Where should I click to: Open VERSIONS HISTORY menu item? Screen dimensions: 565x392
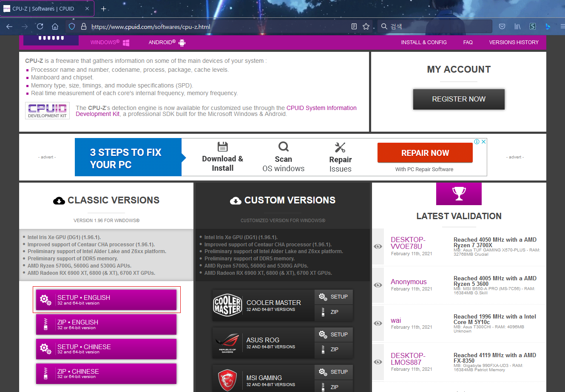pos(514,42)
